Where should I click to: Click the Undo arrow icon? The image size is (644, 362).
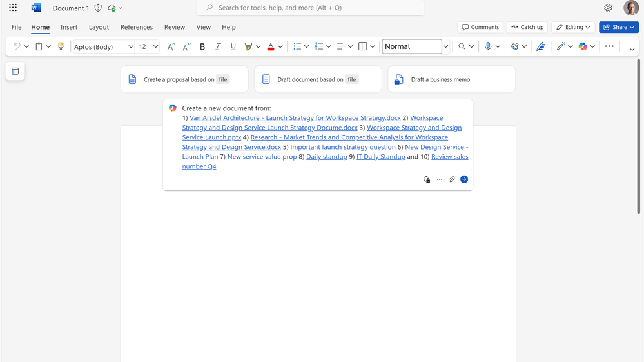(x=17, y=46)
